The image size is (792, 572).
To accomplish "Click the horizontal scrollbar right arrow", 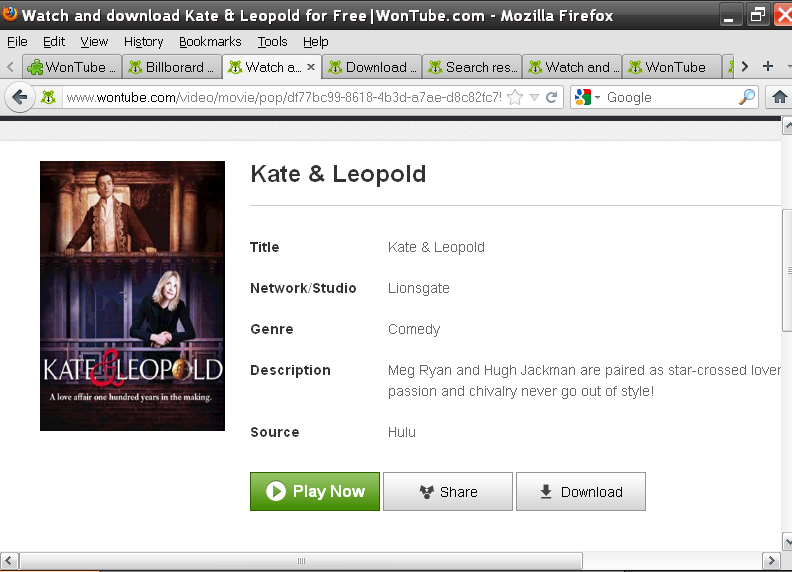I will 771,560.
